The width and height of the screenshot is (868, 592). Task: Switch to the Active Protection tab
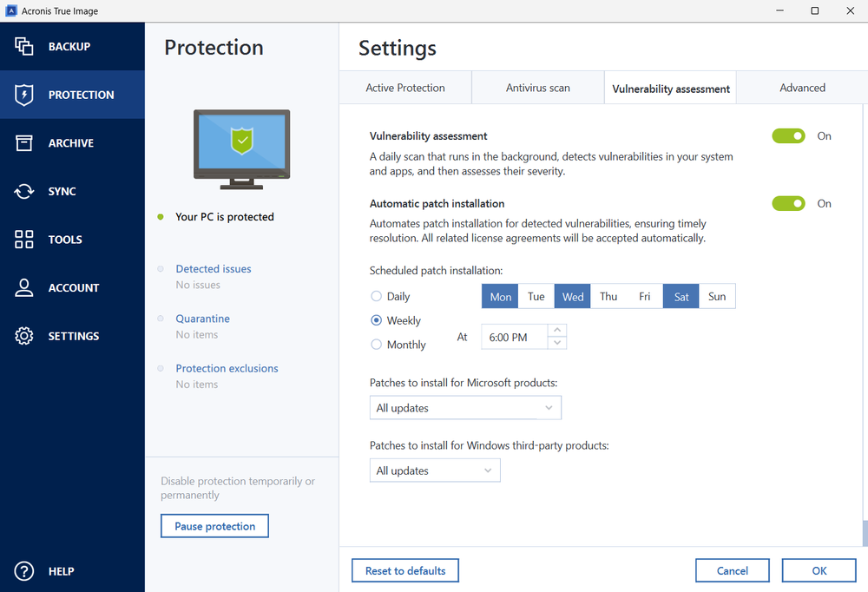405,88
